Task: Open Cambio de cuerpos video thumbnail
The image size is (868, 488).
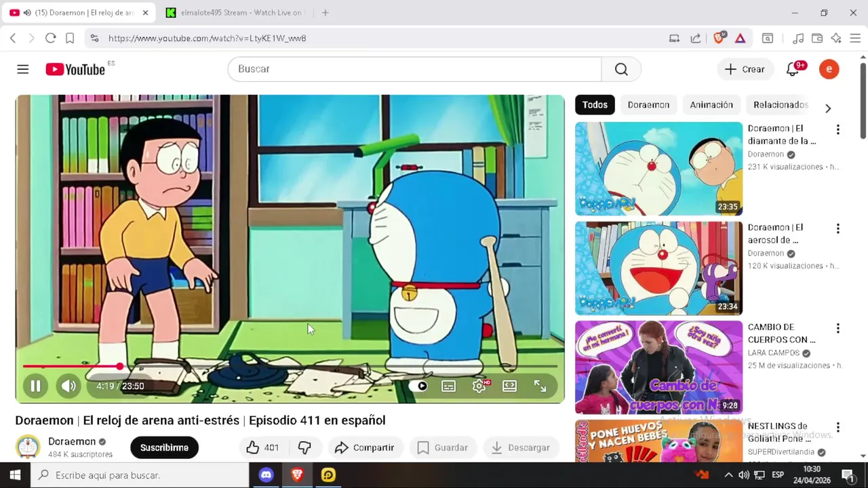Action: click(x=658, y=367)
